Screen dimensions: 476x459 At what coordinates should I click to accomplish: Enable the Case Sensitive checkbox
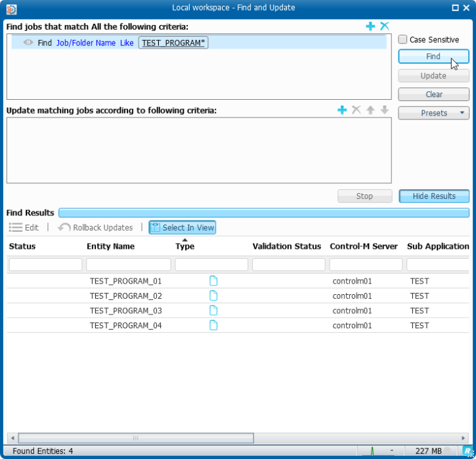pyautogui.click(x=403, y=40)
